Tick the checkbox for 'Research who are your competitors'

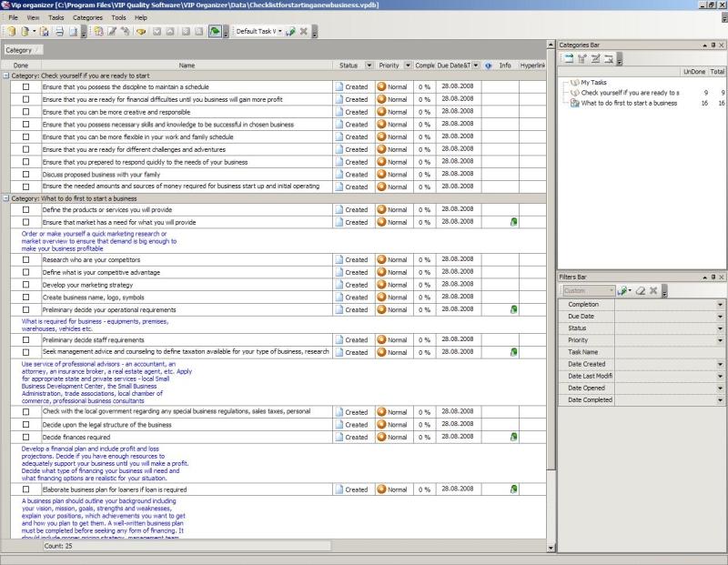click(x=26, y=260)
